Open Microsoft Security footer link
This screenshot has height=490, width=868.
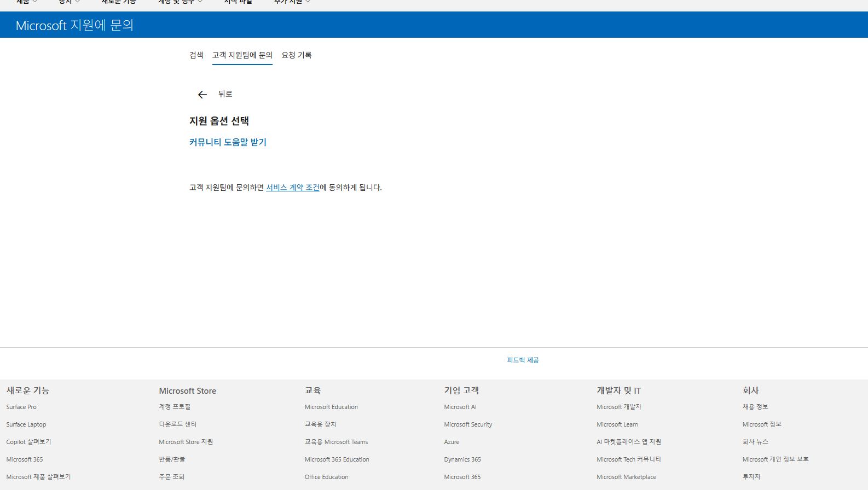(468, 424)
